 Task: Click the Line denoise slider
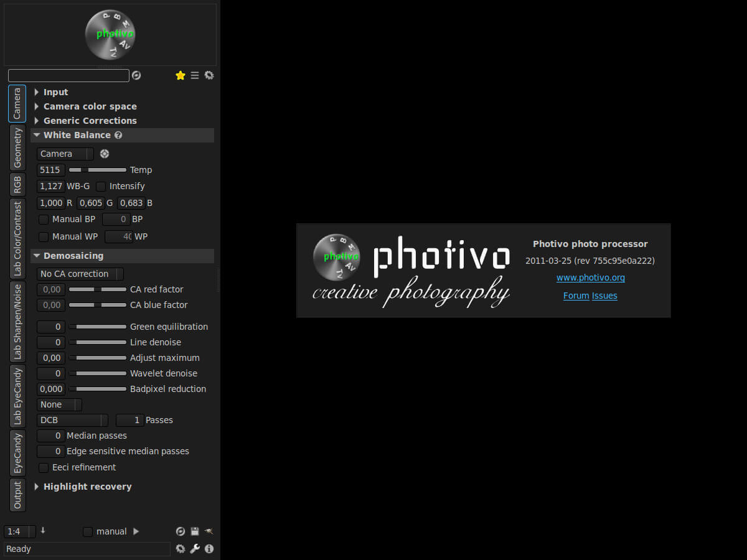pyautogui.click(x=98, y=342)
